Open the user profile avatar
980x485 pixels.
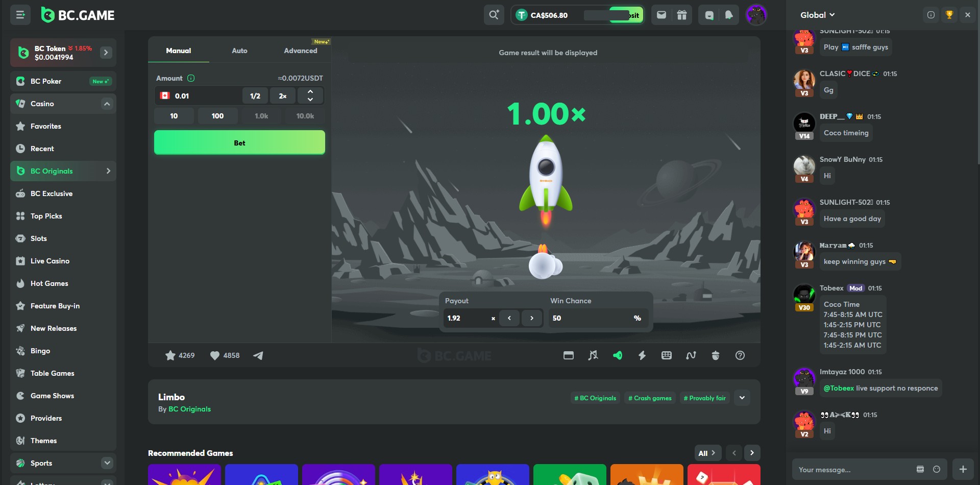[756, 15]
